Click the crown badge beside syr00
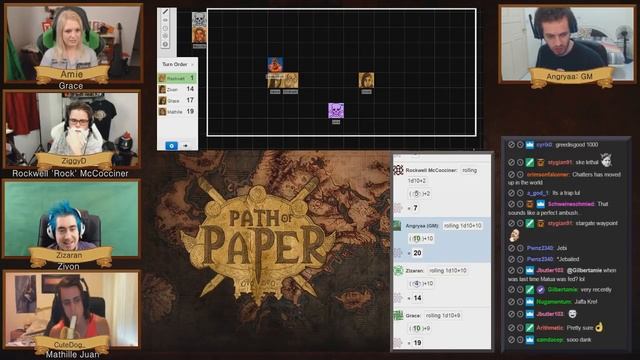640x360 pixels. coord(529,145)
